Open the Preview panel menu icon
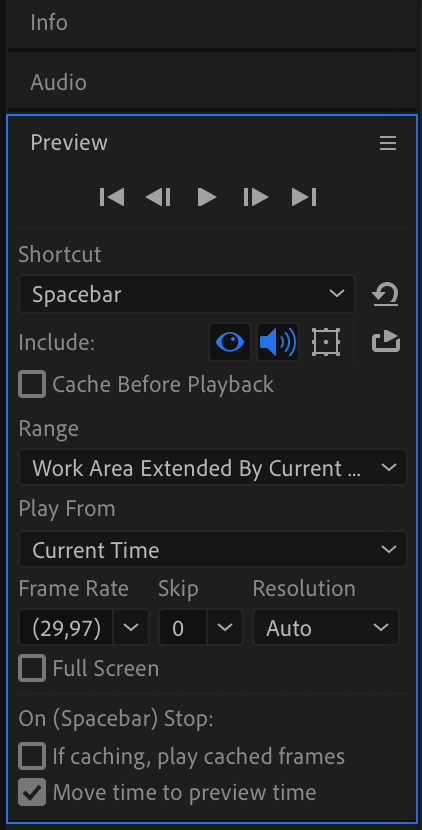Screen dimensions: 422x830 point(388,143)
